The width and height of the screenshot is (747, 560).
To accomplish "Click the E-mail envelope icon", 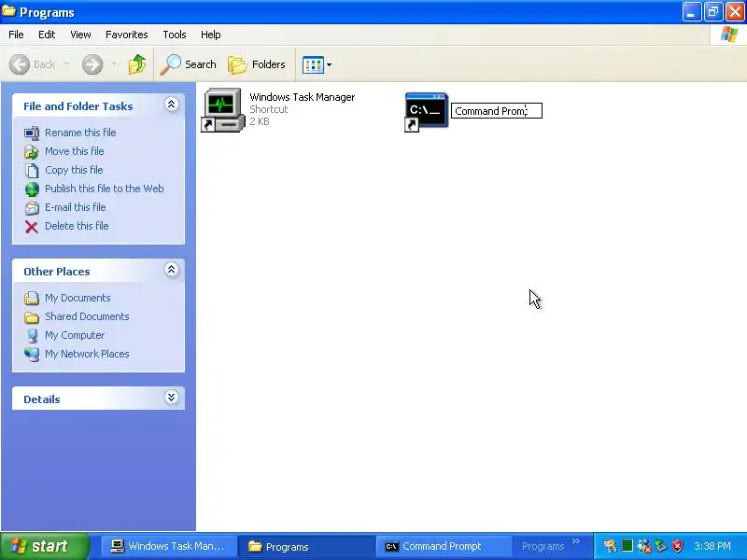I will point(32,207).
